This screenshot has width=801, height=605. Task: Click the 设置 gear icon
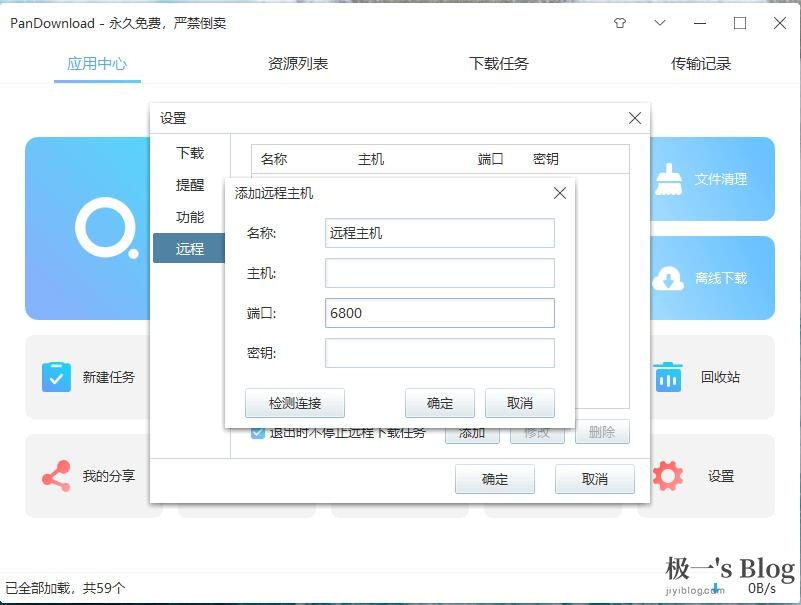tap(668, 476)
